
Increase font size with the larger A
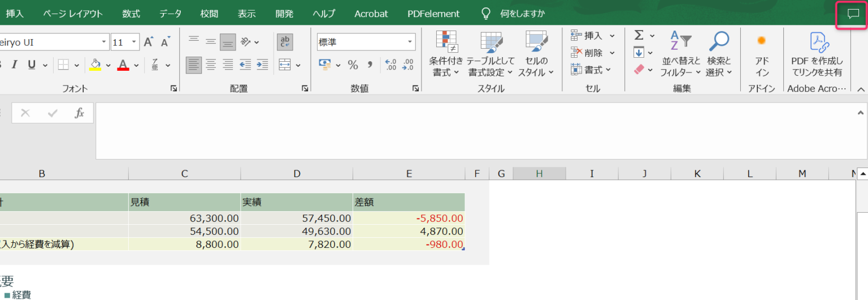[x=148, y=42]
